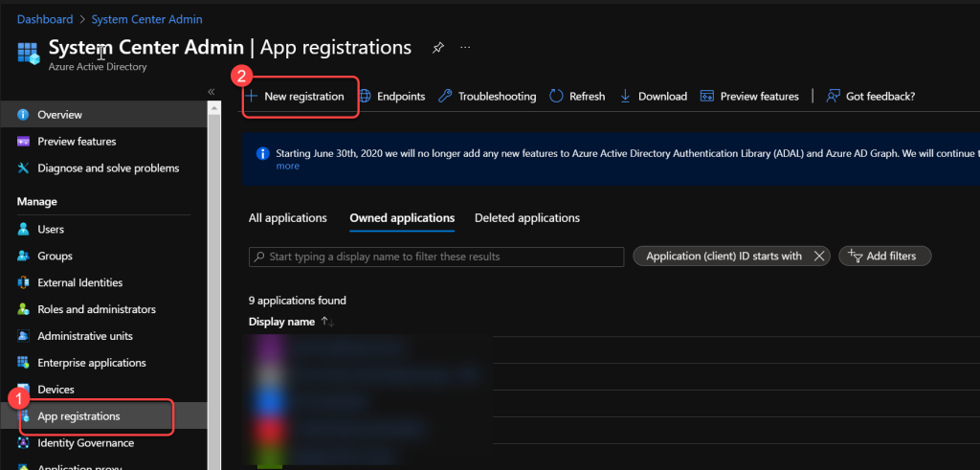The image size is (980, 470).
Task: Open Troubleshooting wrench icon
Action: click(x=445, y=96)
